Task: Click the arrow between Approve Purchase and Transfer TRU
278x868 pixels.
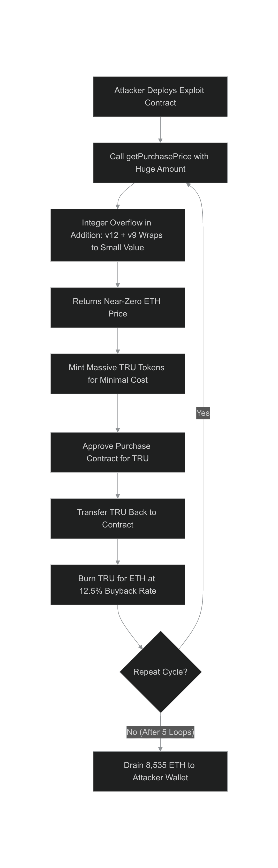Action: [118, 485]
